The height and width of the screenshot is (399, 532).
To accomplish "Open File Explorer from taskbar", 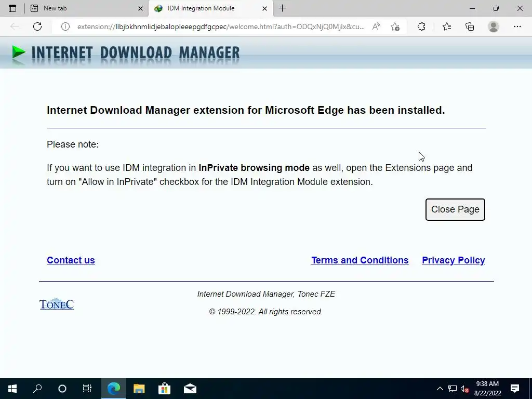I will point(139,389).
